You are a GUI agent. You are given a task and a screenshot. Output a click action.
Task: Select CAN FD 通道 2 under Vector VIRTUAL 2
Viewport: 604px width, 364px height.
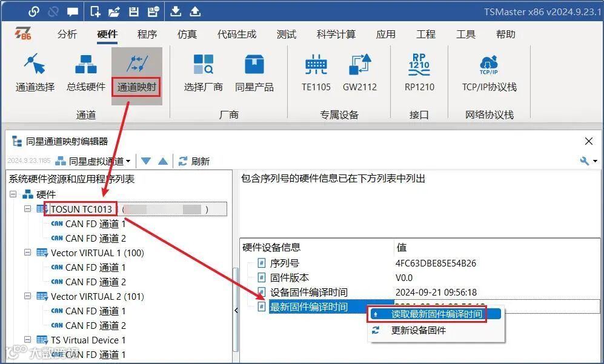click(88, 325)
